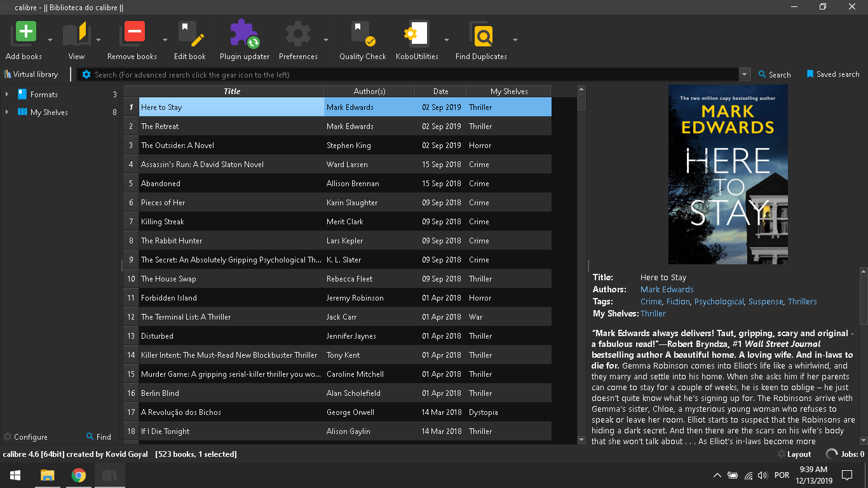Open the View dropdown arrow
The image size is (868, 488).
98,39
